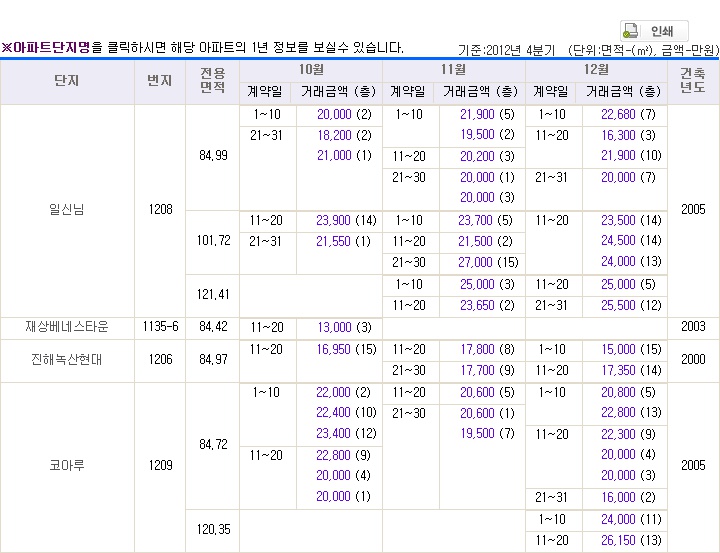The height and width of the screenshot is (553, 720).
Task: Click 19,500 (2) November price
Action: click(x=487, y=135)
